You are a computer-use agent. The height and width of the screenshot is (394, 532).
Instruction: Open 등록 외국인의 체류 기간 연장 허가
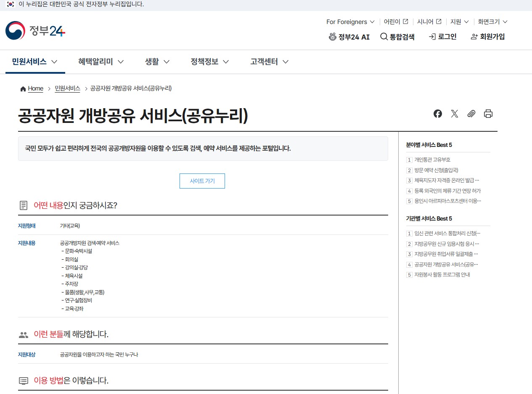[x=447, y=191]
